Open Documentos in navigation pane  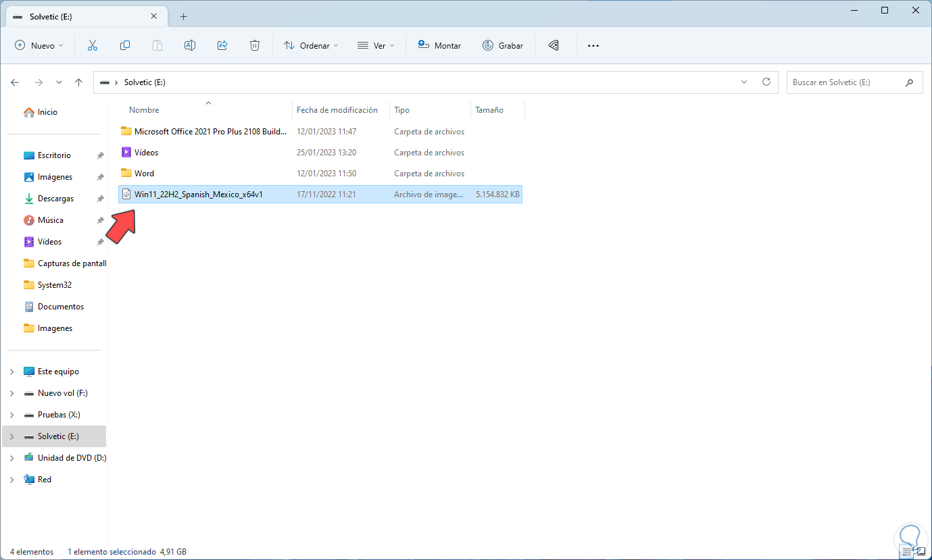(60, 307)
